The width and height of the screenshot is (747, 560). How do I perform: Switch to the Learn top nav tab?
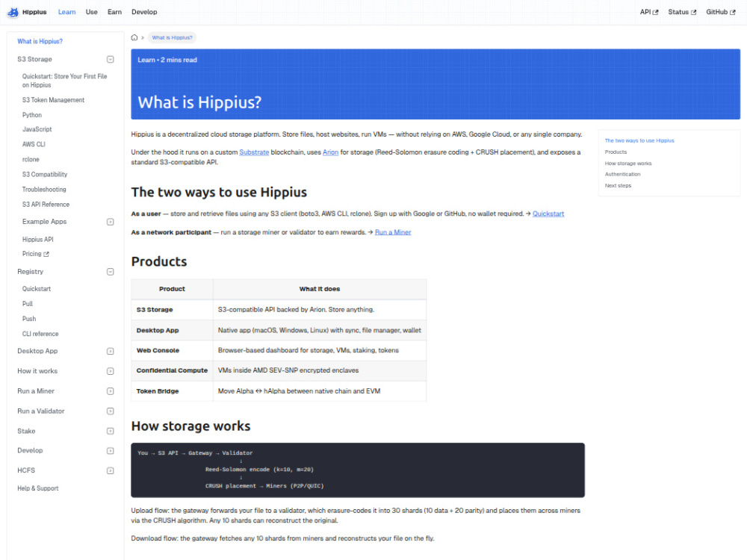(x=66, y=13)
